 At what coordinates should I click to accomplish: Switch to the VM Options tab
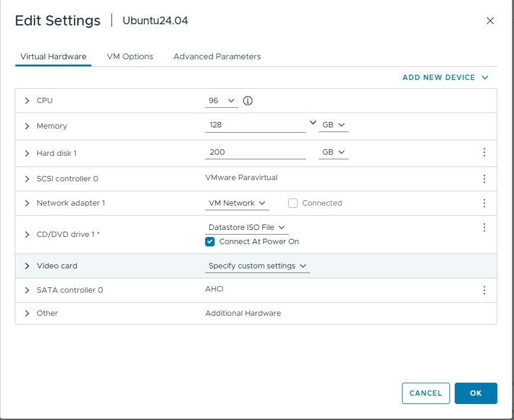[x=130, y=56]
